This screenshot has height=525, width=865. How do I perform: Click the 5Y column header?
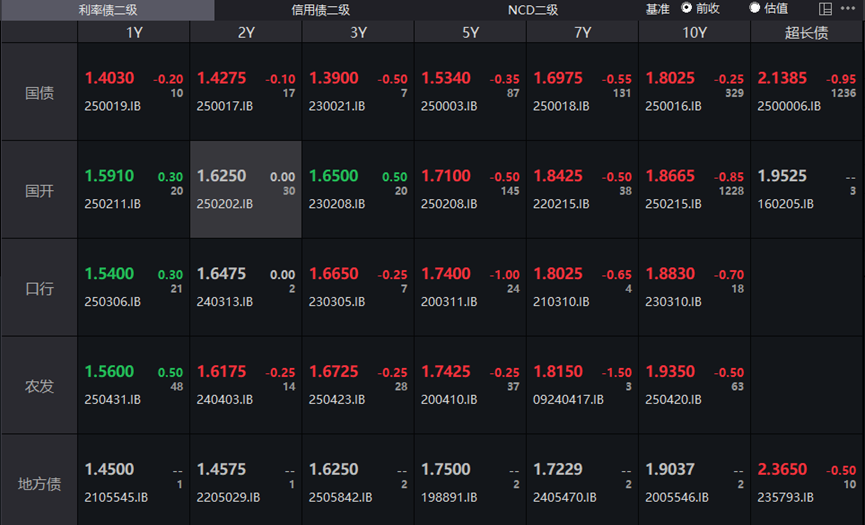click(470, 32)
